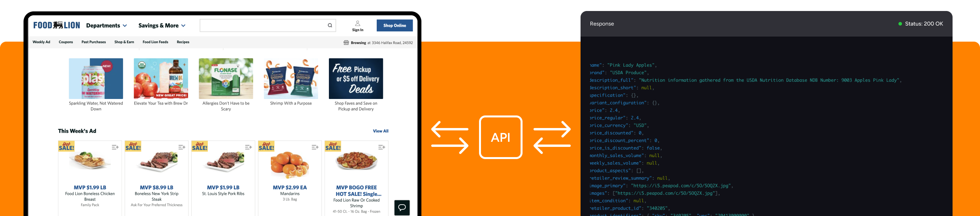Click the search magnifier icon
980x216 pixels.
pyautogui.click(x=330, y=26)
